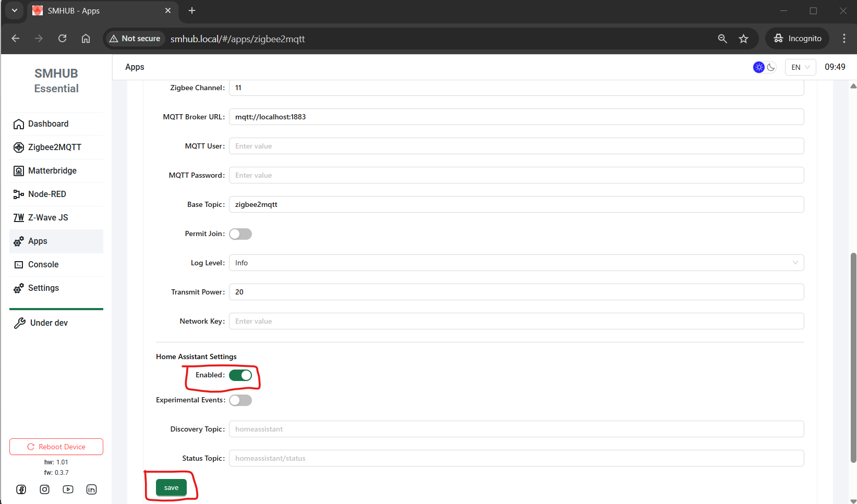Viewport: 857px width, 504px height.
Task: Click the Reboot Device button
Action: tap(56, 447)
